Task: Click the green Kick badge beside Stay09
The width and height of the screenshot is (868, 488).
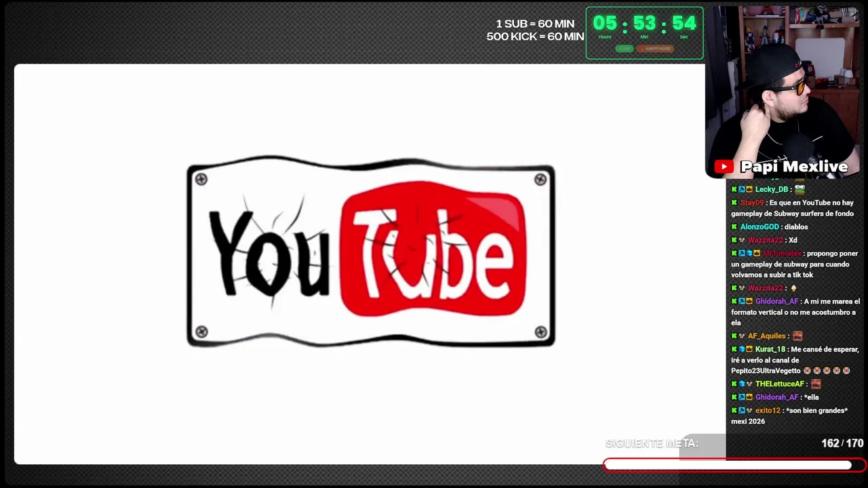Action: (734, 203)
